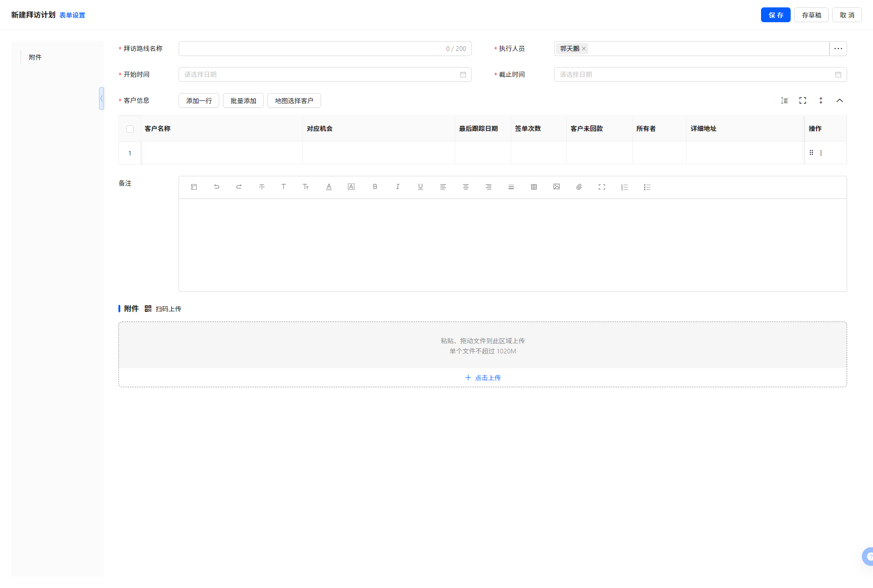873x588 pixels.
Task: Insert a table into the 备注 editor
Action: point(533,187)
